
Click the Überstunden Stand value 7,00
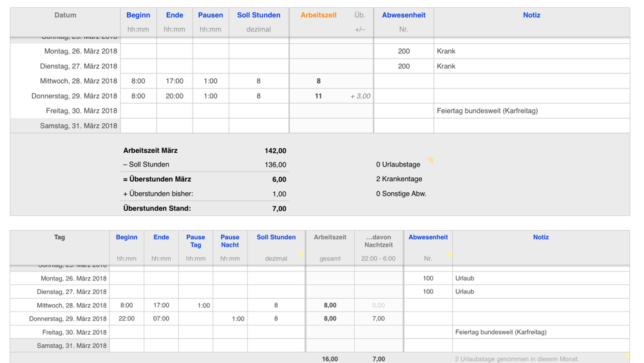point(279,209)
